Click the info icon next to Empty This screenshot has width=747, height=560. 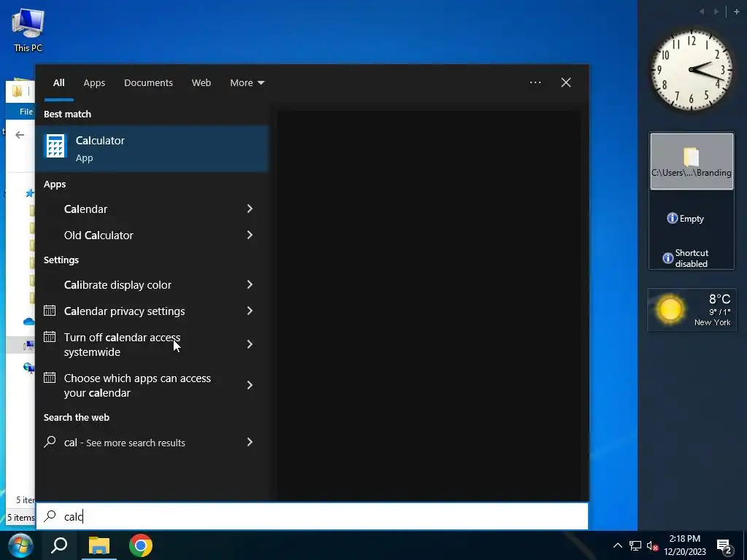(672, 218)
